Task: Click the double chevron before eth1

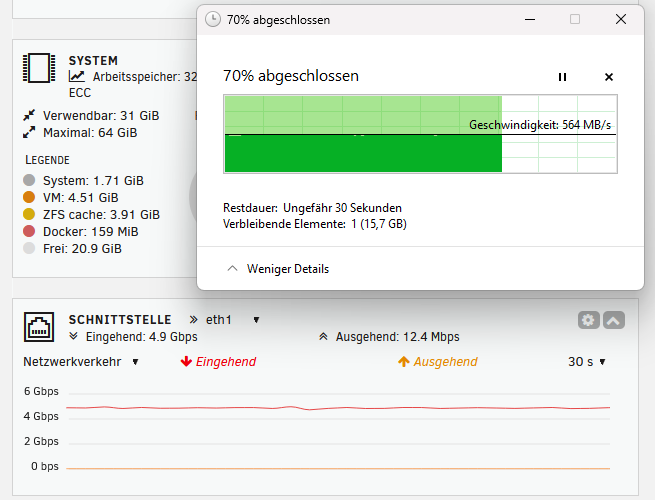Action: point(193,320)
